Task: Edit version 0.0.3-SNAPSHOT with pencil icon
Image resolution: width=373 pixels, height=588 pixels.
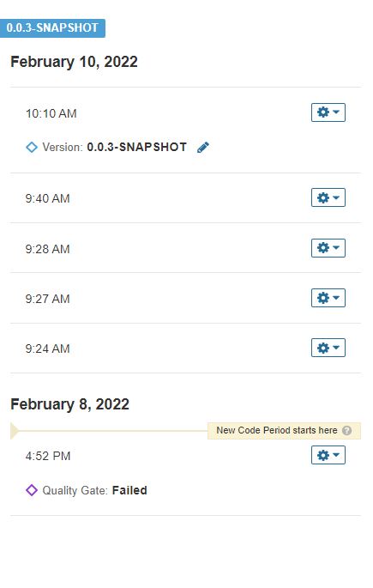Action: click(x=203, y=148)
